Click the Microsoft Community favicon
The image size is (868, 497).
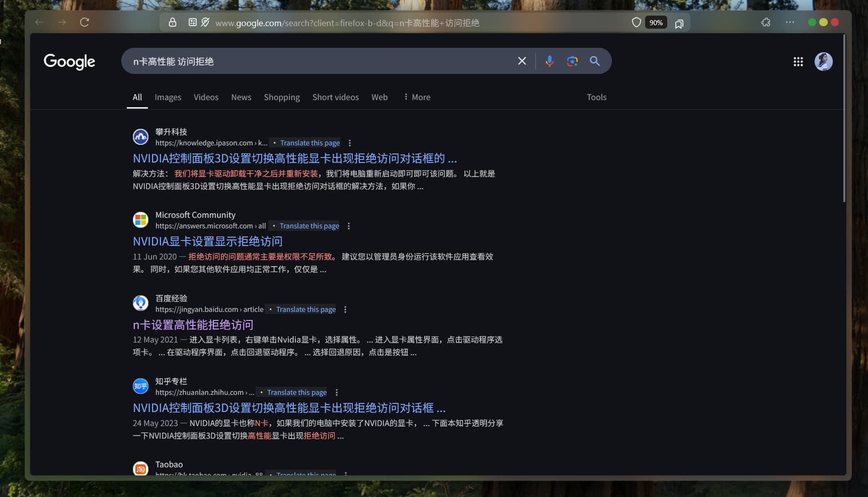pyautogui.click(x=140, y=220)
